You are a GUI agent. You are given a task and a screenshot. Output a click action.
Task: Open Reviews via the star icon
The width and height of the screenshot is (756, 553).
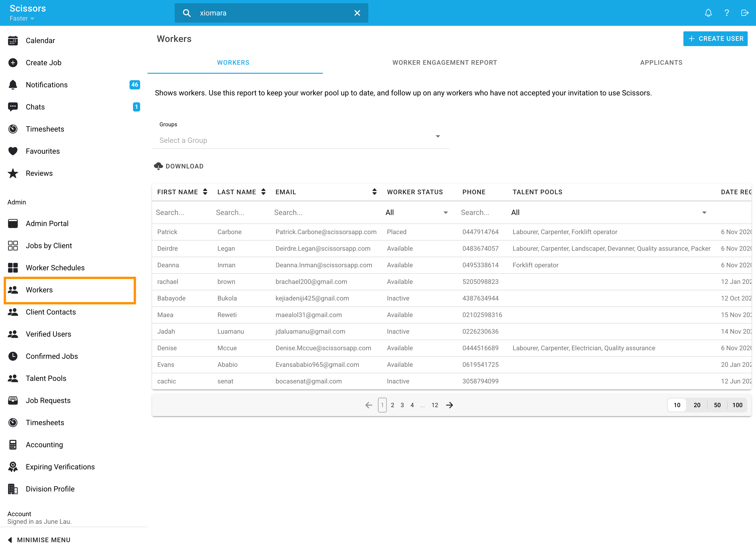13,173
